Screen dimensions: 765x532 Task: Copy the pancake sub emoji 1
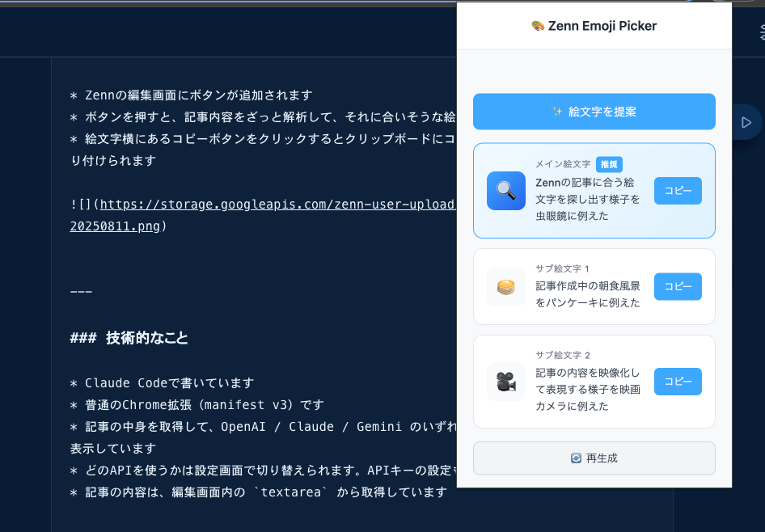tap(678, 286)
